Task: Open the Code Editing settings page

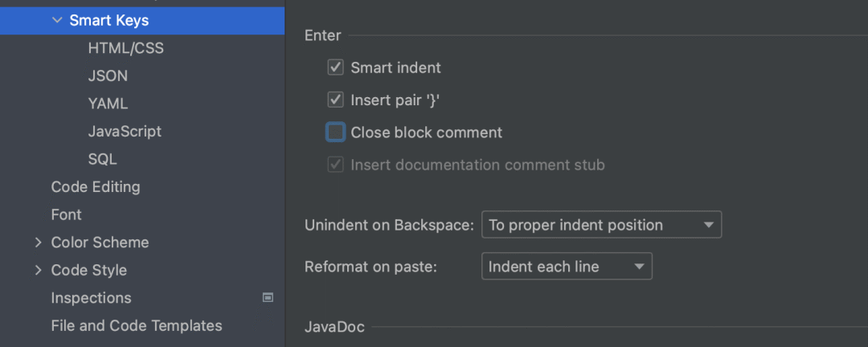Action: point(95,187)
